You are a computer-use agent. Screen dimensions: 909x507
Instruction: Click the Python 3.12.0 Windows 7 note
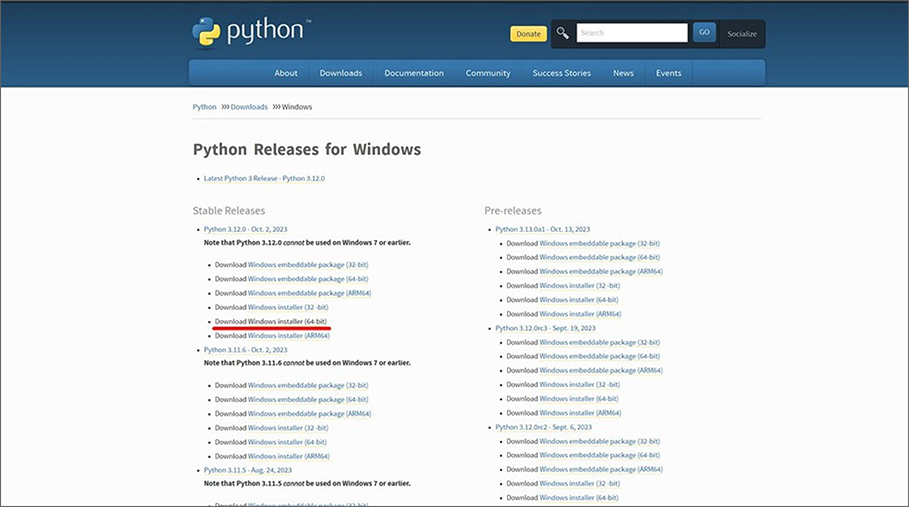click(307, 243)
